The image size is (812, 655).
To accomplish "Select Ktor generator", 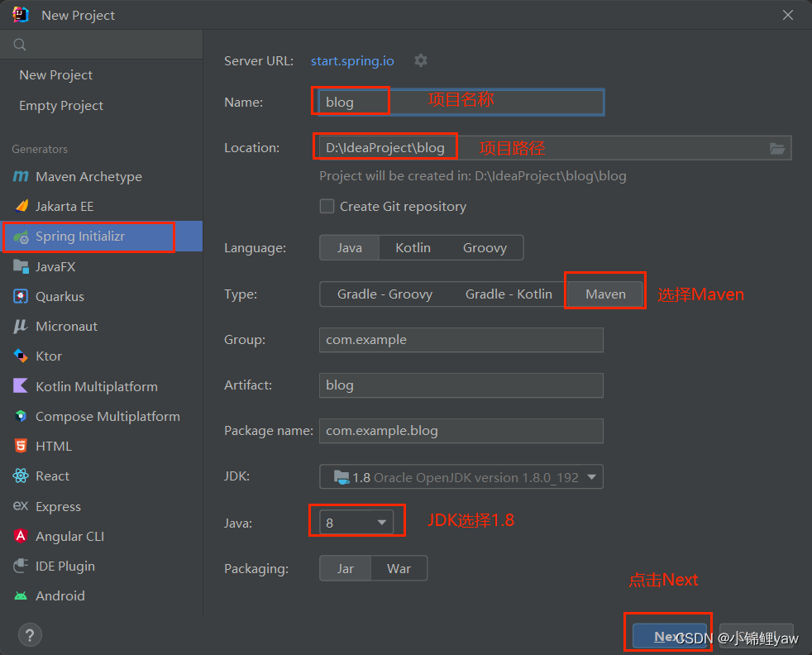I will click(x=101, y=356).
